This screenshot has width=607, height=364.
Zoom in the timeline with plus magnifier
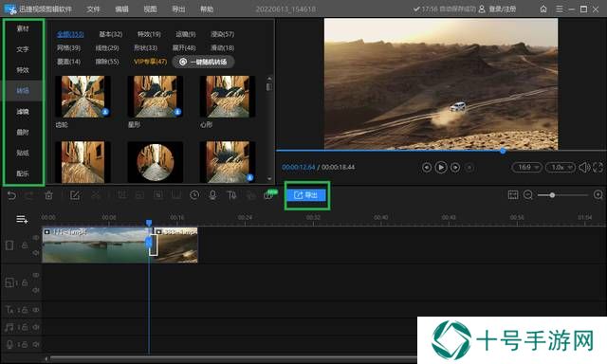coord(598,195)
